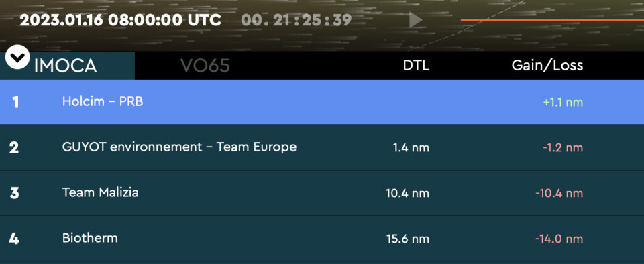Click the rank 3 position number

click(x=14, y=193)
